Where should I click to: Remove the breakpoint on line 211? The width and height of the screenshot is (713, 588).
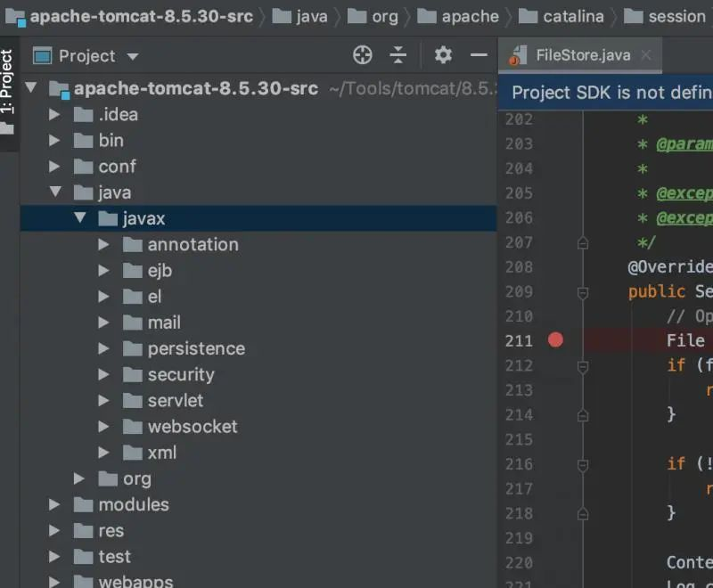click(x=555, y=340)
